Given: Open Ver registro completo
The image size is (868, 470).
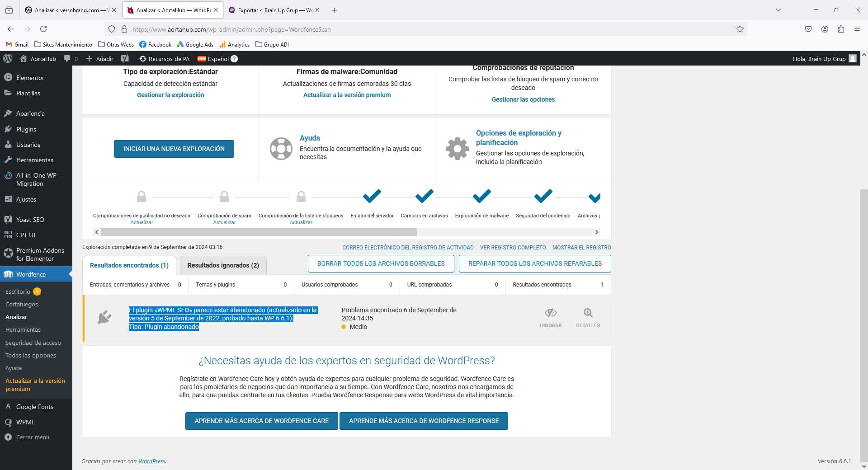Looking at the screenshot, I should click(x=513, y=248).
